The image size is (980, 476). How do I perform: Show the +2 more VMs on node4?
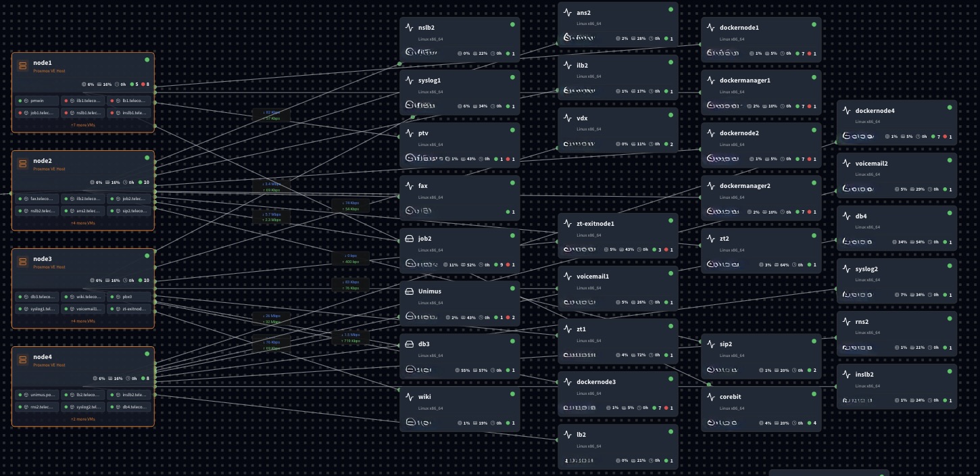[x=83, y=419]
